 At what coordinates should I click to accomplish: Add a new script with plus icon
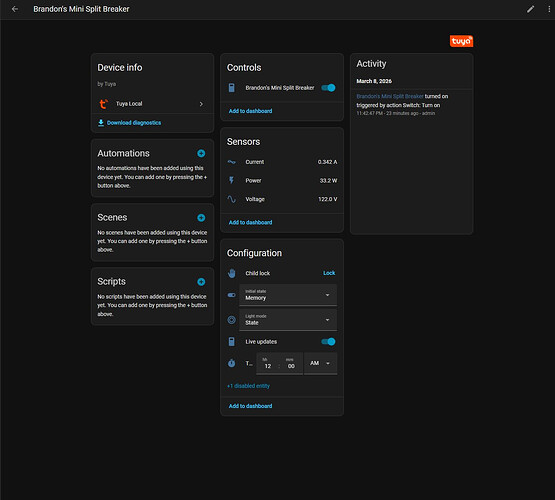(x=201, y=282)
